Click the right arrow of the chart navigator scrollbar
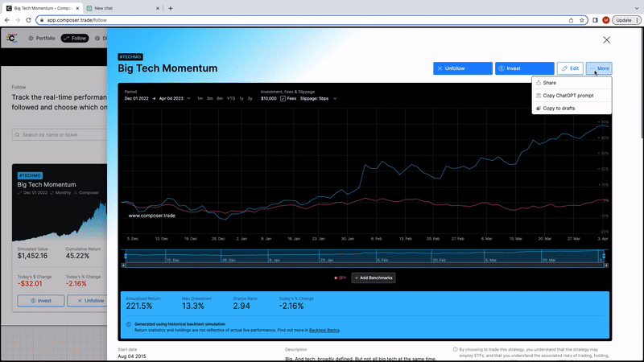This screenshot has width=644, height=362. 606,265
